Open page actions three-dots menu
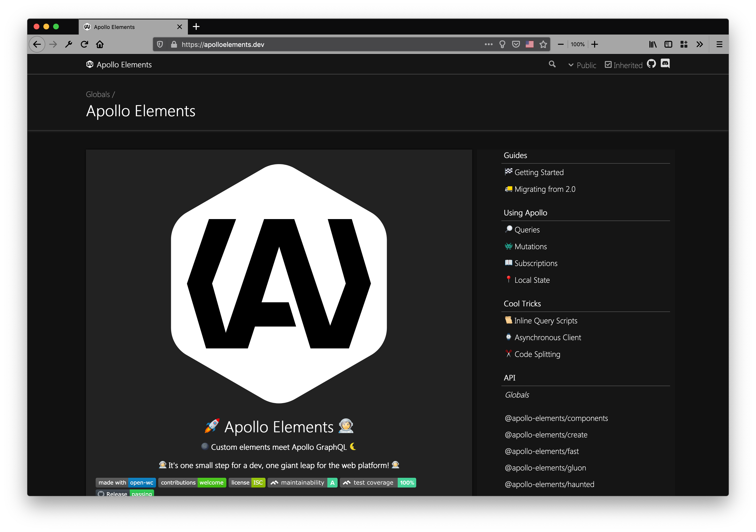This screenshot has width=756, height=532. [489, 44]
